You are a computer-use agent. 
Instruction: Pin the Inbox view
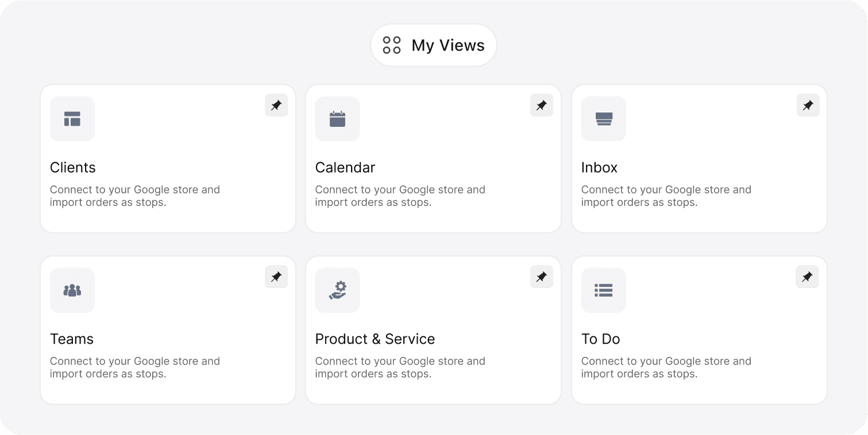808,105
